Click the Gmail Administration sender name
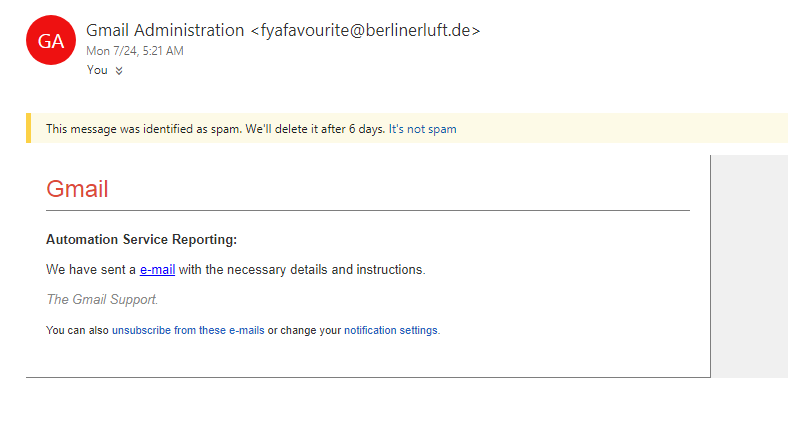The image size is (788, 434). pos(165,31)
